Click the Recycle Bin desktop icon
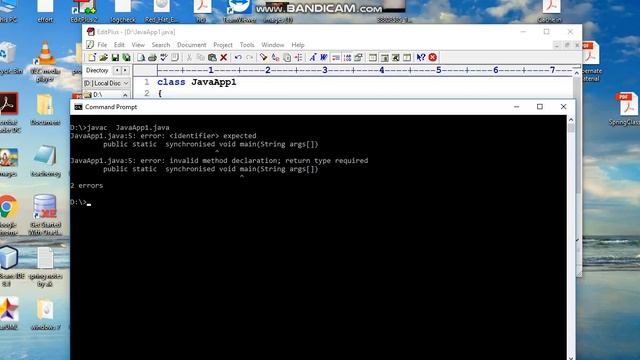Viewport: 640px width, 360px height. click(8, 58)
